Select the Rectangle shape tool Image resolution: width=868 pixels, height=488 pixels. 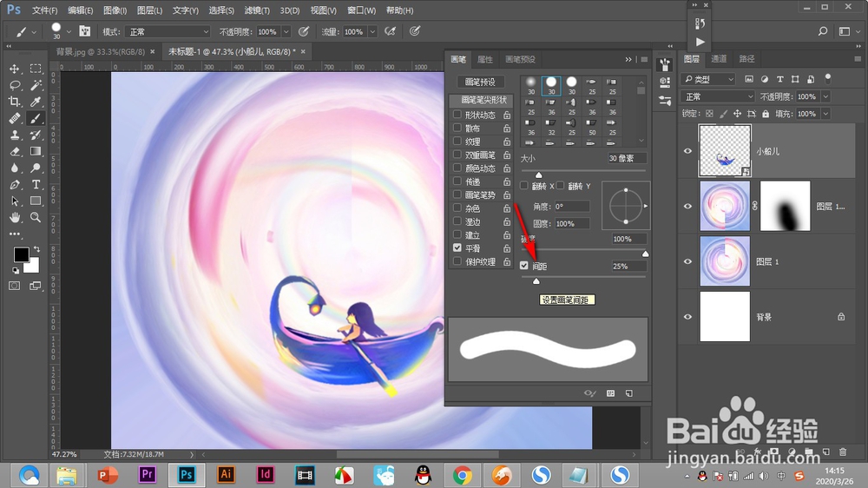coord(36,201)
